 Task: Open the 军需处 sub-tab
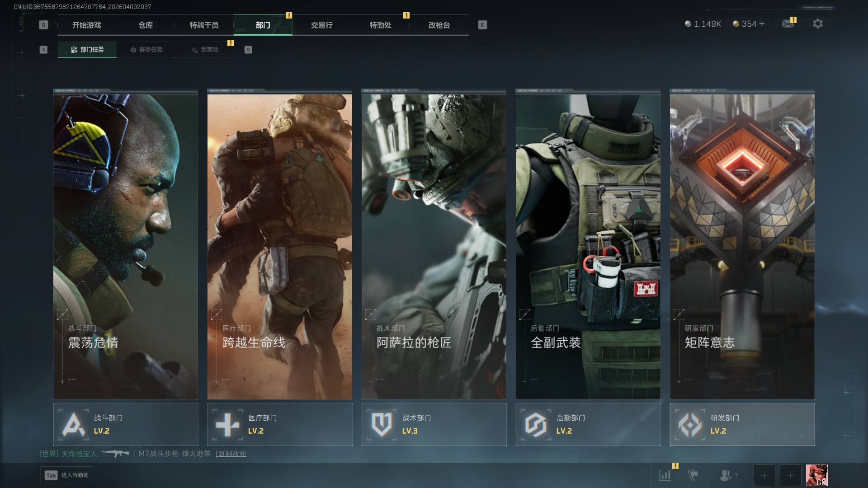205,50
